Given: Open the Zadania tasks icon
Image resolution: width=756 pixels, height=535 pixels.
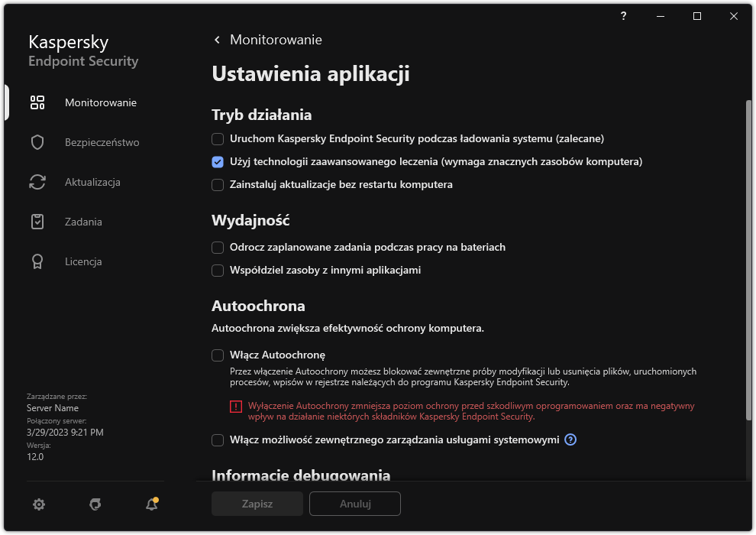Looking at the screenshot, I should (37, 222).
